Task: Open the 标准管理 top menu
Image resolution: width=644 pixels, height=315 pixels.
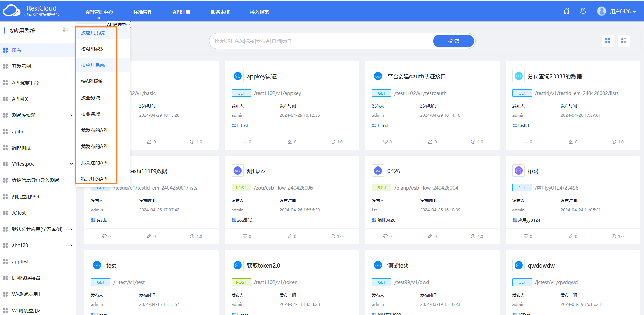Action: (x=143, y=12)
